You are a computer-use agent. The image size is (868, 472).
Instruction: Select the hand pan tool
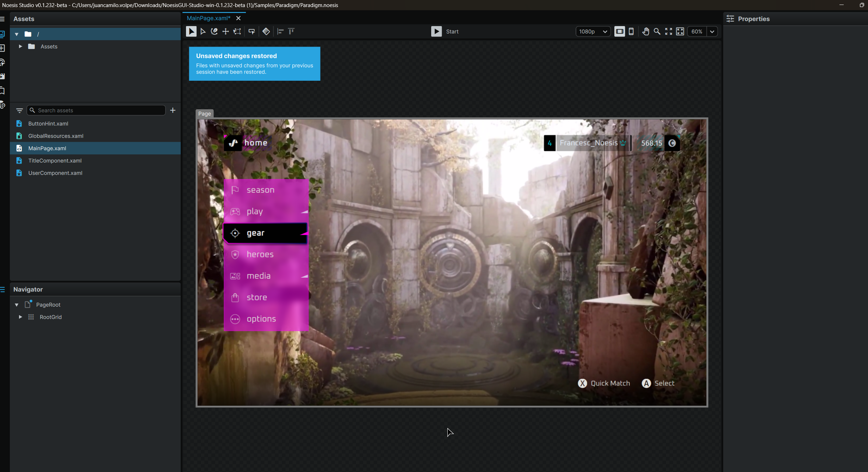coord(645,31)
